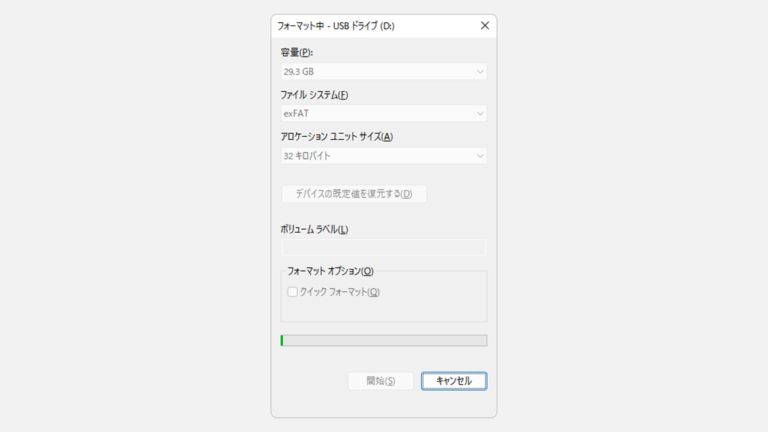
Task: Cancel formatting with the キャンセル button
Action: (x=454, y=381)
